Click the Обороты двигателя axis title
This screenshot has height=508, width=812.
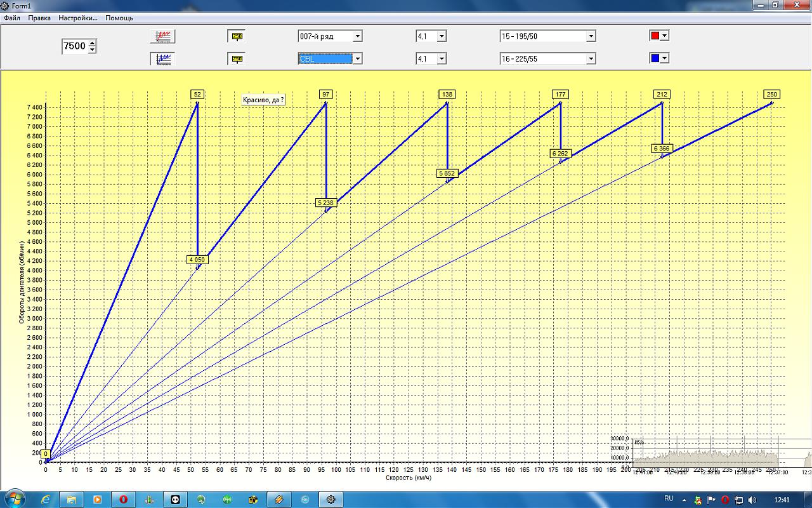point(22,283)
